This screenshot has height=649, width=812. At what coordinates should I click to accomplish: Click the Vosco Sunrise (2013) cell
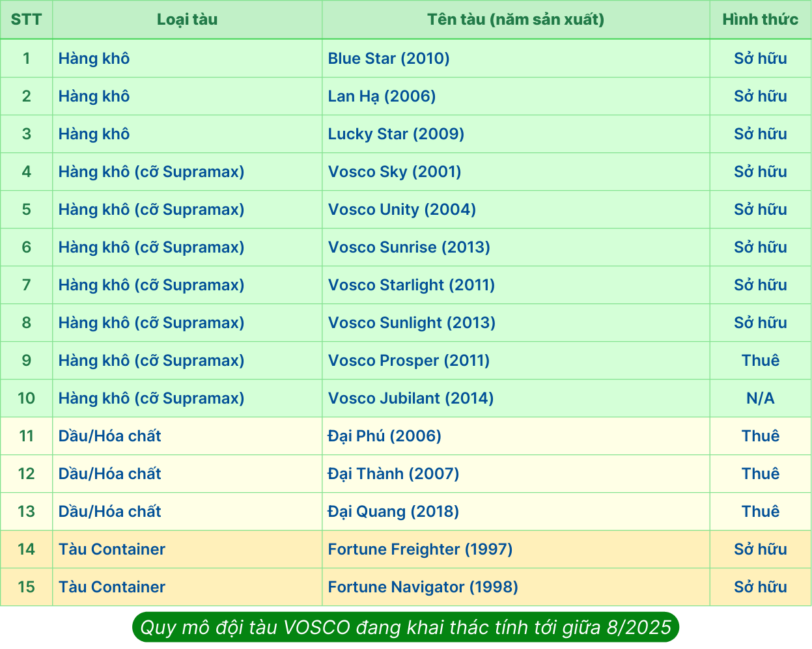tap(409, 247)
